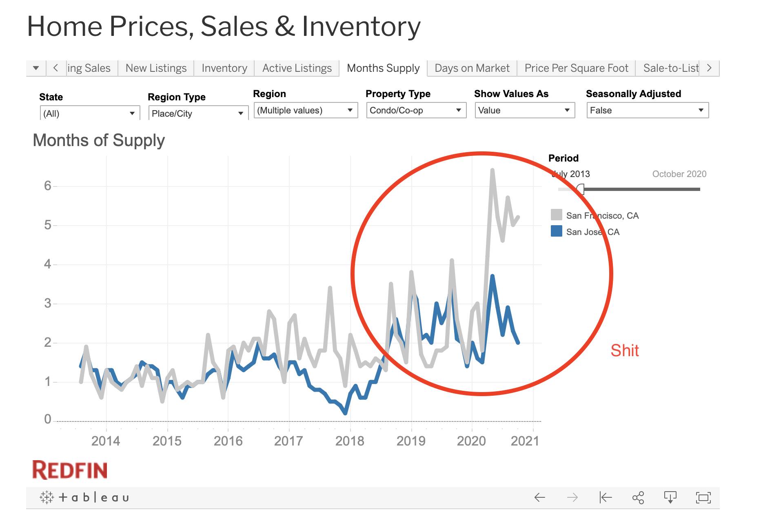Click the Tableau logo

[84, 497]
